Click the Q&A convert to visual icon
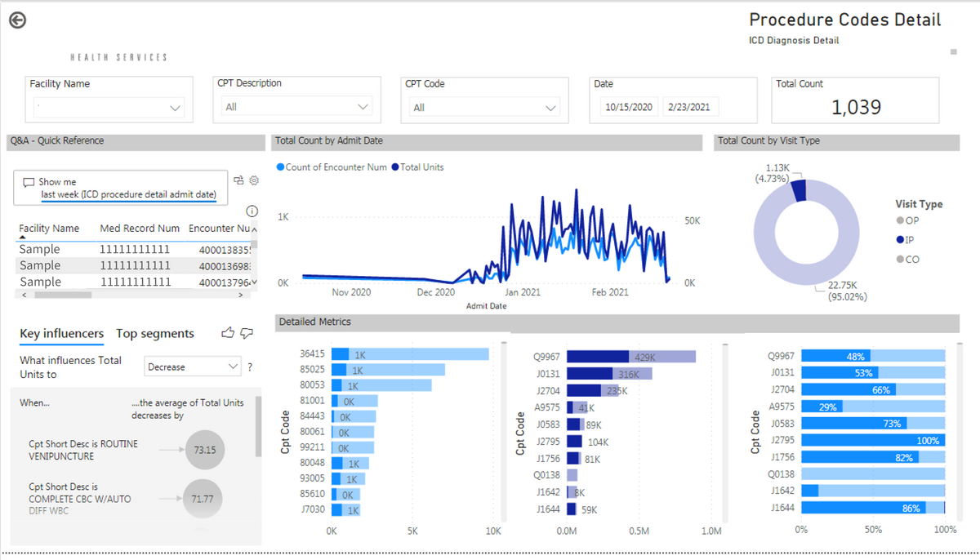This screenshot has width=980, height=560. coord(238,180)
